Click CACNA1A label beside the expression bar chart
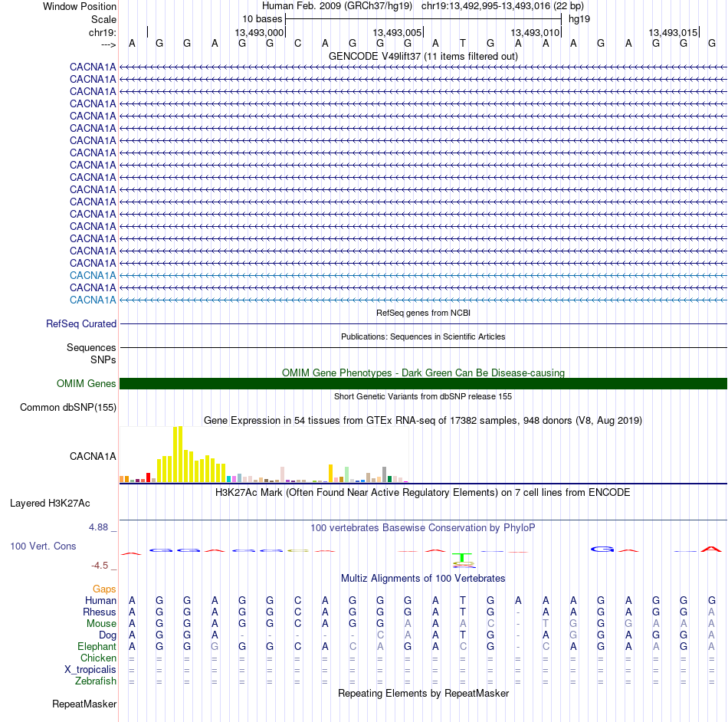Screen dimensions: 728x722 pos(93,456)
